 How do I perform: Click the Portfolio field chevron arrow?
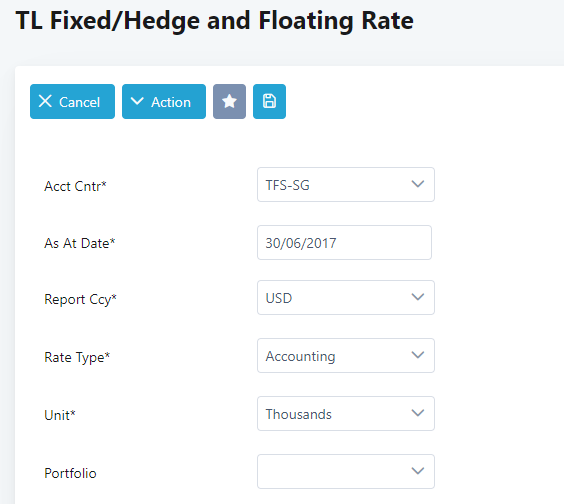pos(418,471)
